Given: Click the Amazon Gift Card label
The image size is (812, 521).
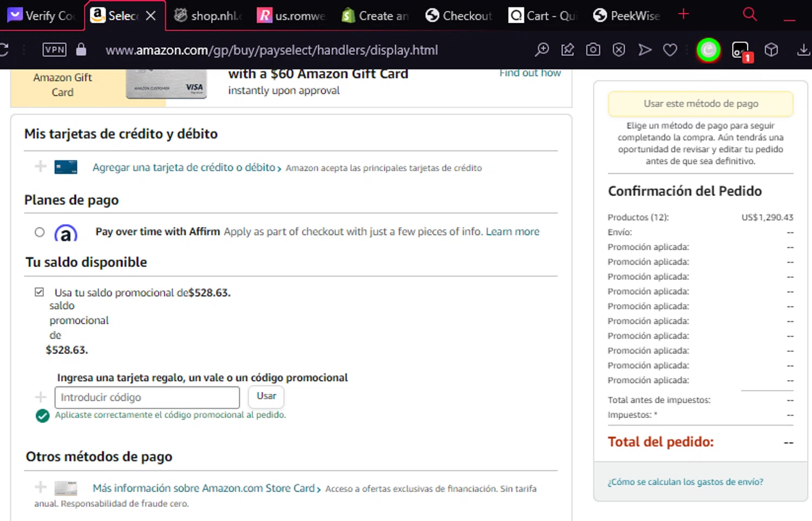Looking at the screenshot, I should [x=63, y=85].
